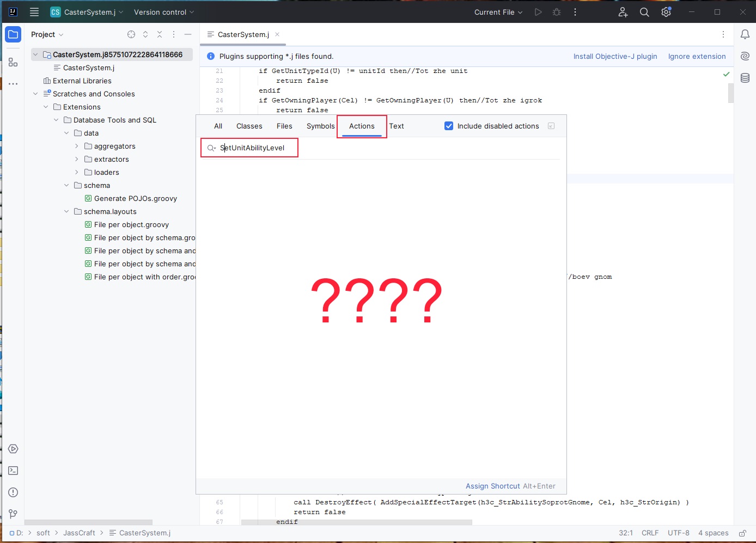The width and height of the screenshot is (756, 543).
Task: Open Search Everywhere magnifier
Action: pyautogui.click(x=644, y=12)
